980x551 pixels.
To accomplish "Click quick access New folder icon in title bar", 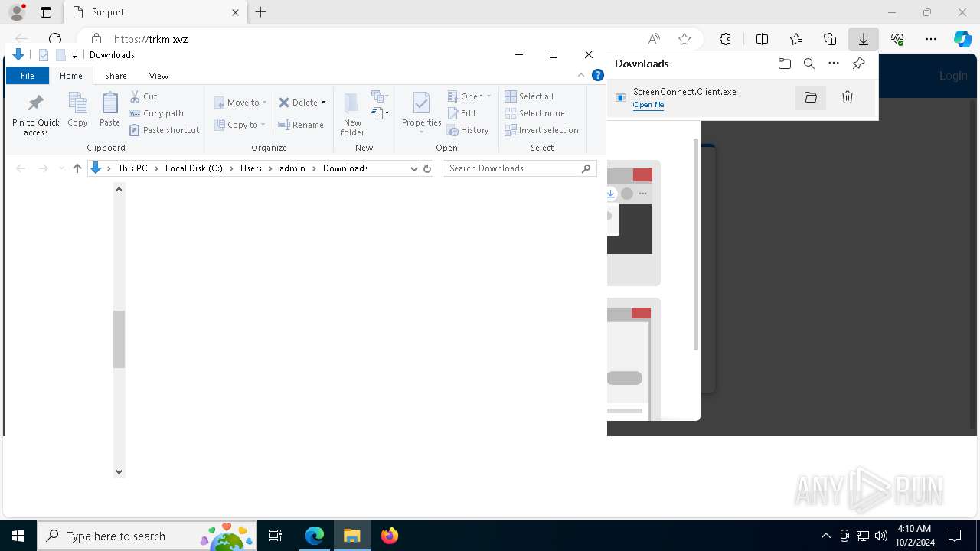I will 60,55.
